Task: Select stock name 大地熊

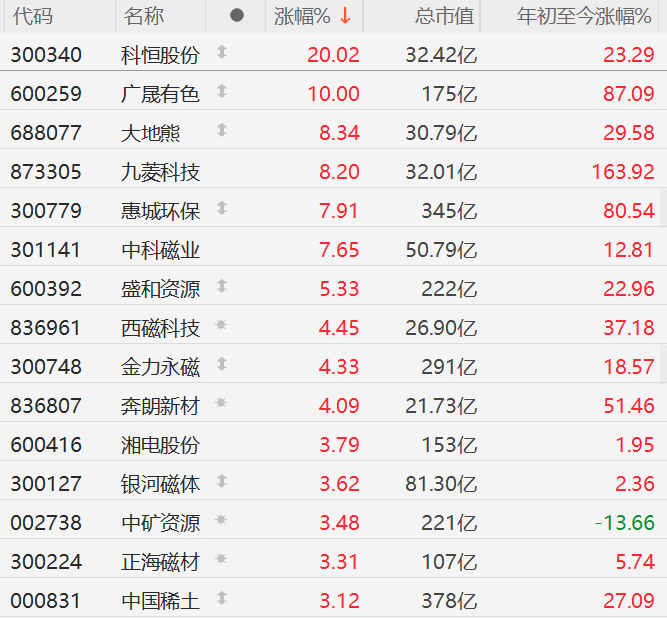Action: (x=151, y=133)
